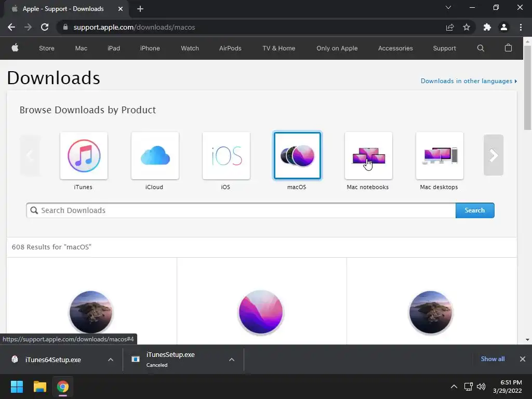
Task: Click the Apple logo in site navigation
Action: (15, 48)
